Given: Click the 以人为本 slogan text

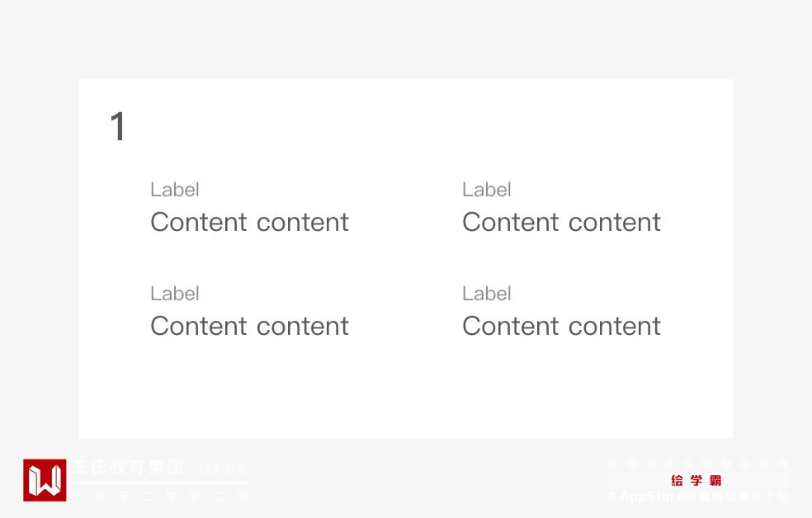Looking at the screenshot, I should click(223, 469).
